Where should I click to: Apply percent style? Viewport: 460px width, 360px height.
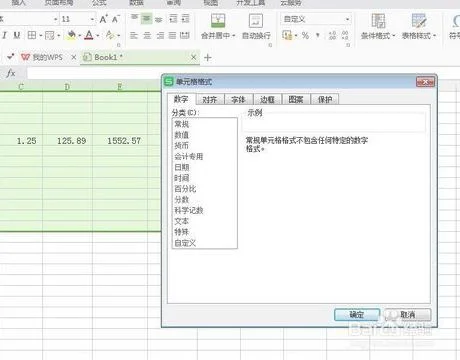pyautogui.click(x=305, y=35)
